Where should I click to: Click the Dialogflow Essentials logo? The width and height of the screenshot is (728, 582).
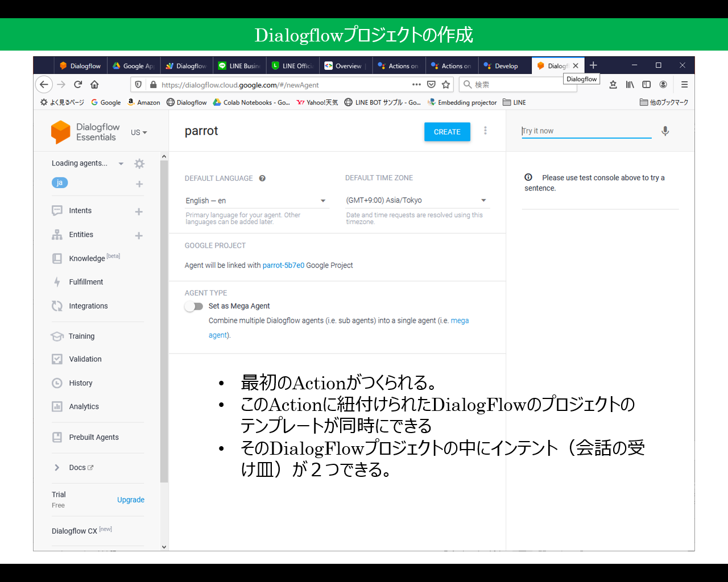click(86, 132)
